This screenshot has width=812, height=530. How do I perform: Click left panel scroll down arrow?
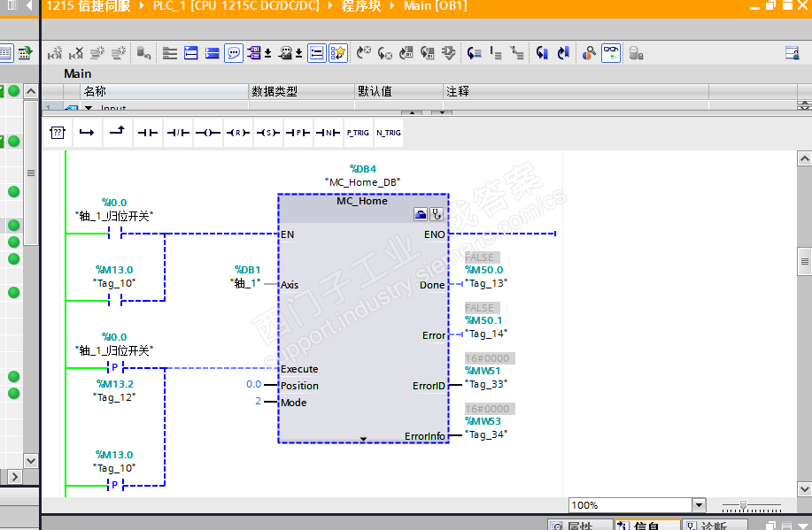point(31,460)
